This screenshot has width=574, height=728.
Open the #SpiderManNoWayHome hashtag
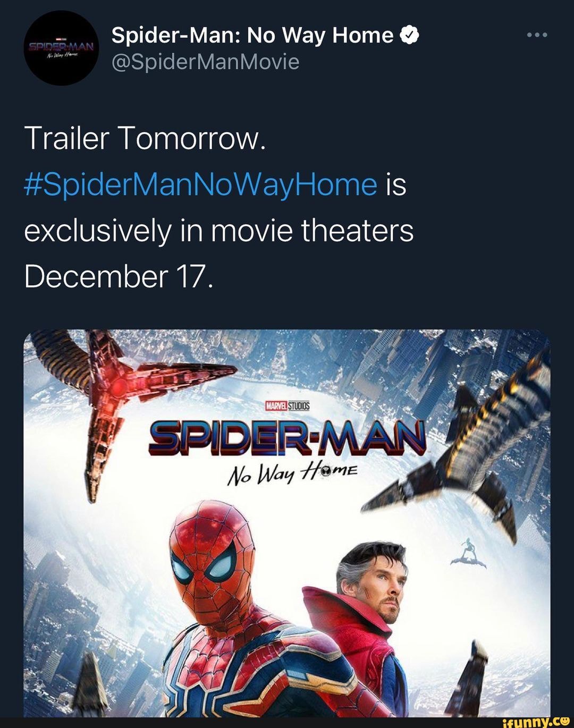[201, 185]
